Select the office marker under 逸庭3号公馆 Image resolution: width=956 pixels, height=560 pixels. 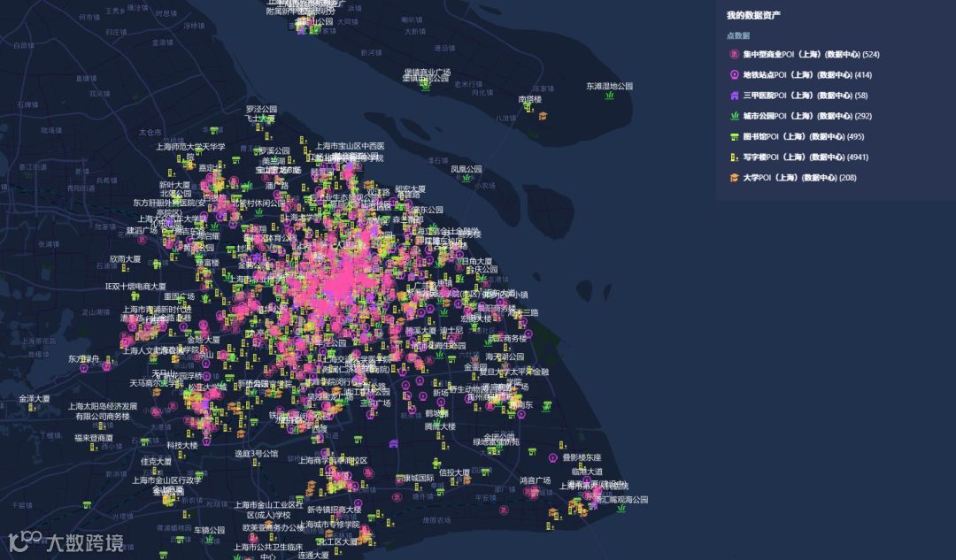(256, 463)
